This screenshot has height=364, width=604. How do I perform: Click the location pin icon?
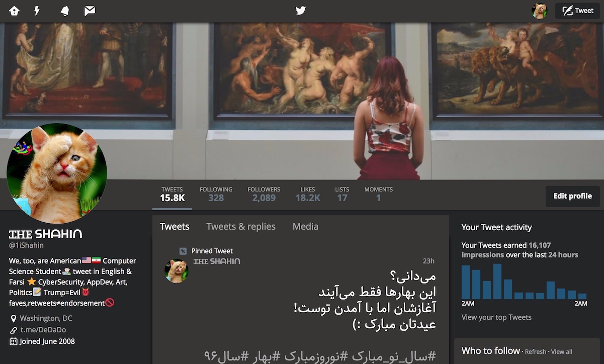point(13,318)
